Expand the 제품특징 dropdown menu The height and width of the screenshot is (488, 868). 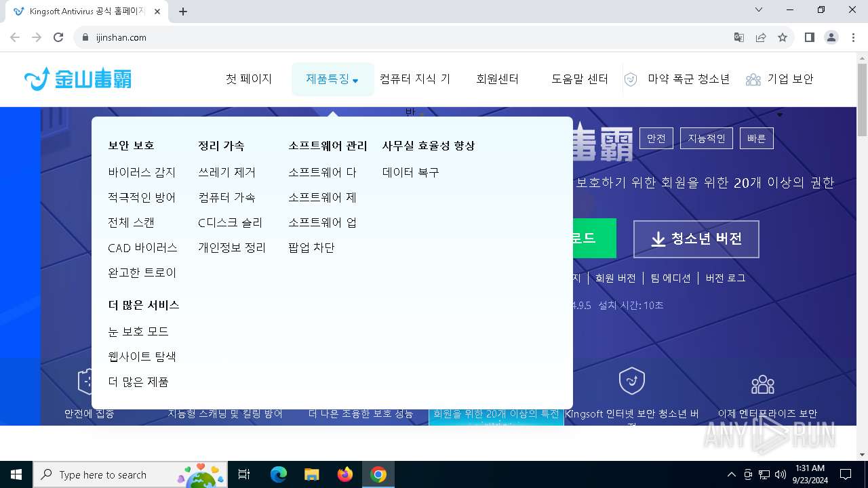tap(332, 79)
